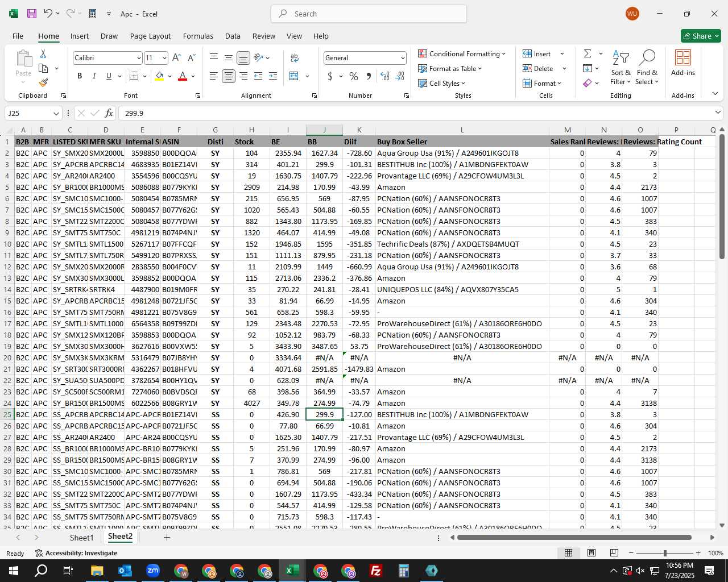
Task: Set top vertical alignment
Action: [214, 58]
